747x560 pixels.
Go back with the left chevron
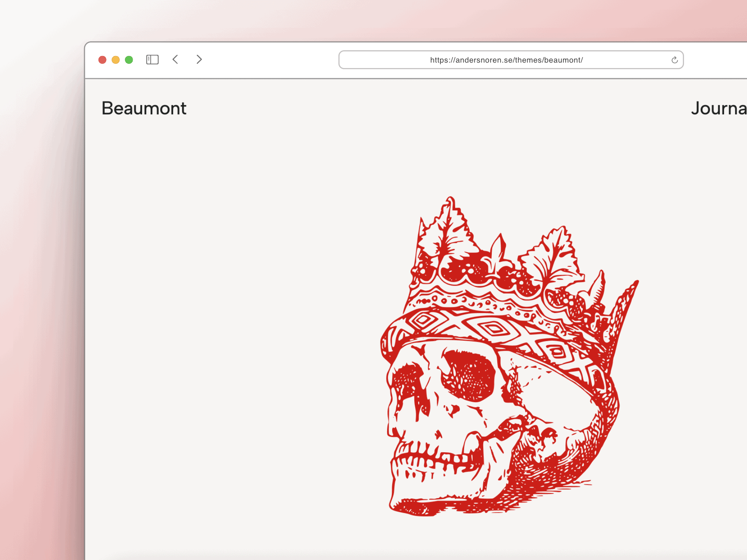click(x=175, y=59)
